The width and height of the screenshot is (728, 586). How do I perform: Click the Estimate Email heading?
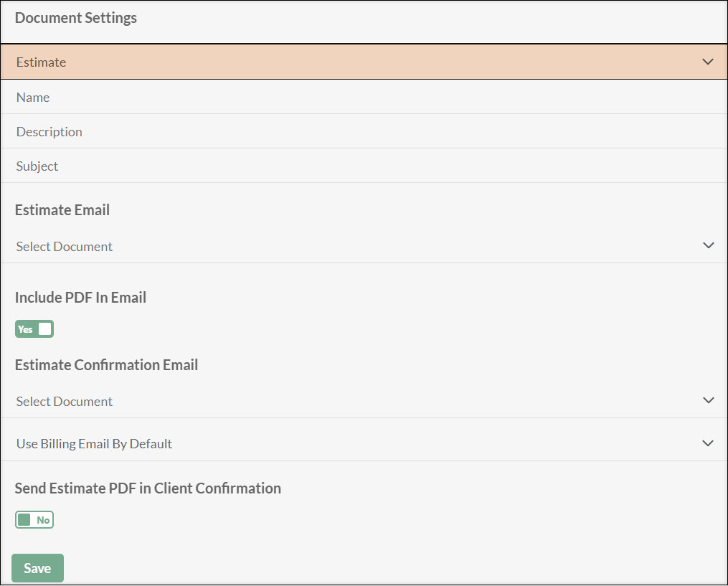62,209
